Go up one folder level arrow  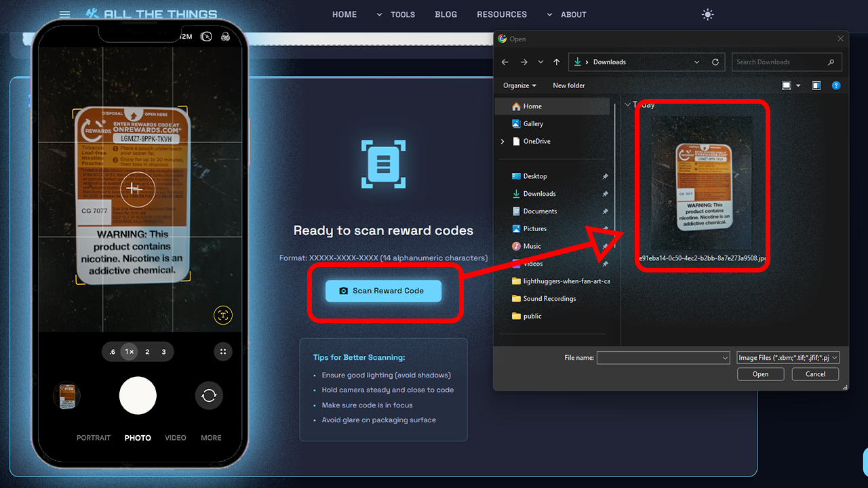[557, 62]
